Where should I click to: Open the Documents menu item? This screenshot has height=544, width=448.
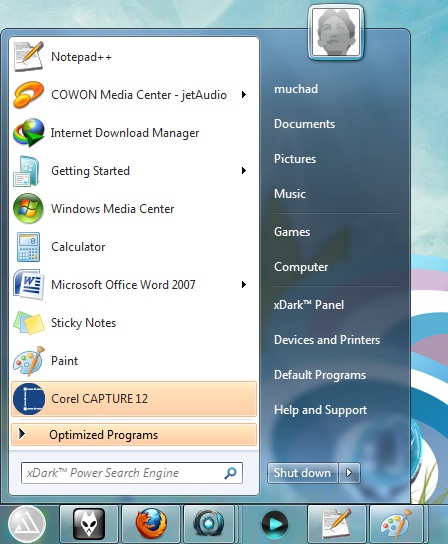coord(304,124)
